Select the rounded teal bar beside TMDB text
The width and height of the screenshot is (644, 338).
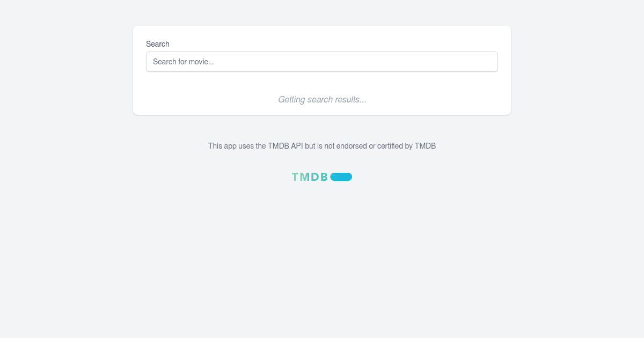click(341, 177)
